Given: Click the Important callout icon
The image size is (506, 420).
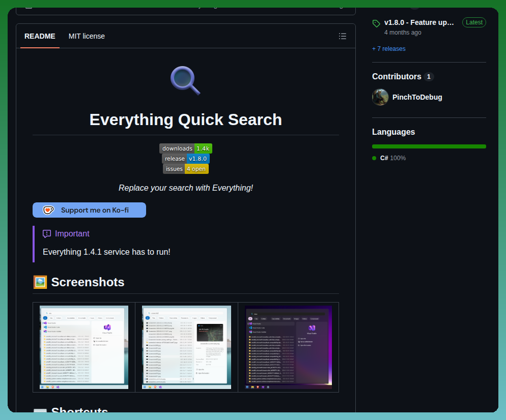Looking at the screenshot, I should (47, 234).
